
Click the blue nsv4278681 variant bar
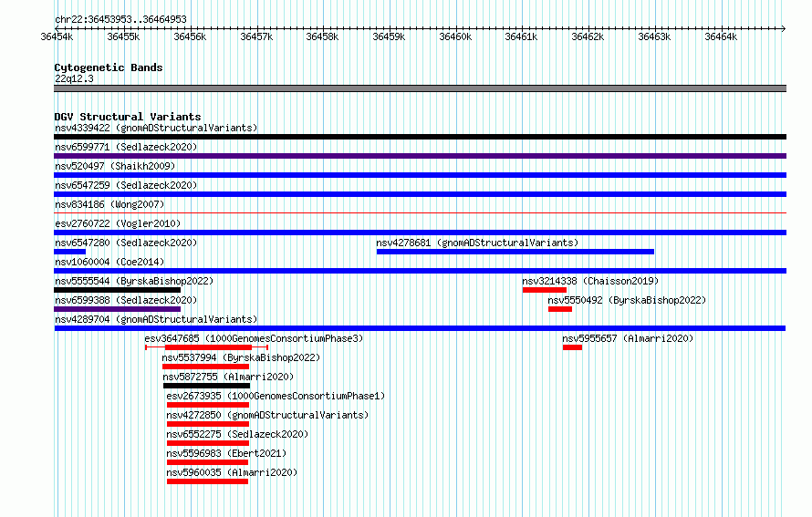(x=515, y=252)
